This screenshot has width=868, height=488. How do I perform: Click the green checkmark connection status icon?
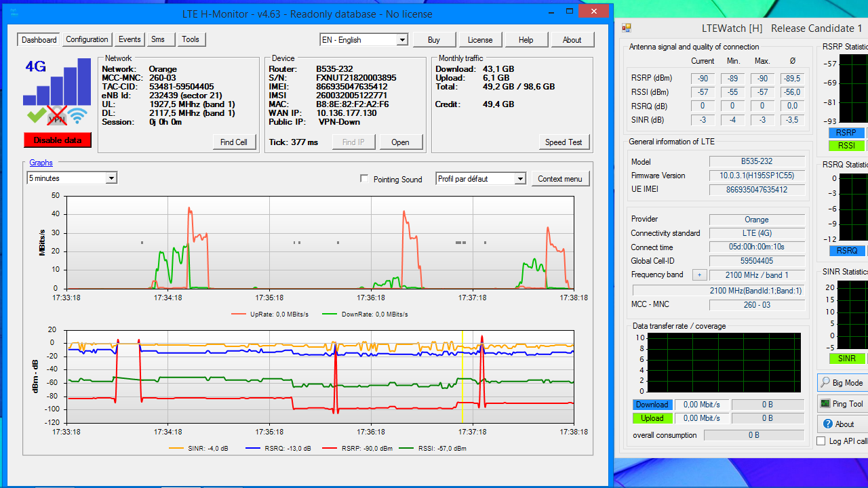(36, 116)
